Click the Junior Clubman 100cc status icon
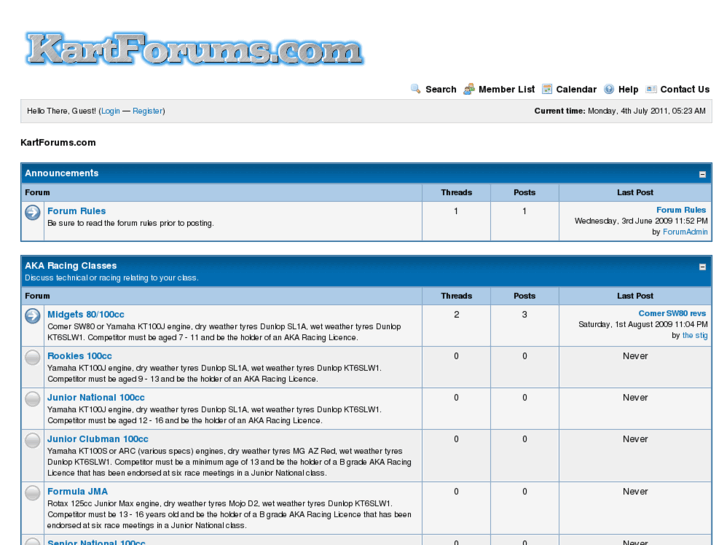The width and height of the screenshot is (727, 545). pyautogui.click(x=32, y=440)
